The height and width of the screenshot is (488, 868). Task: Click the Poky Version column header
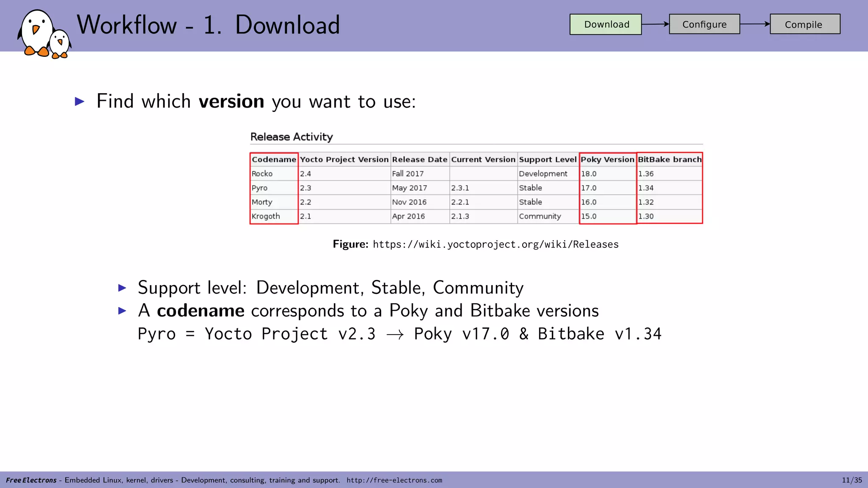pyautogui.click(x=607, y=159)
